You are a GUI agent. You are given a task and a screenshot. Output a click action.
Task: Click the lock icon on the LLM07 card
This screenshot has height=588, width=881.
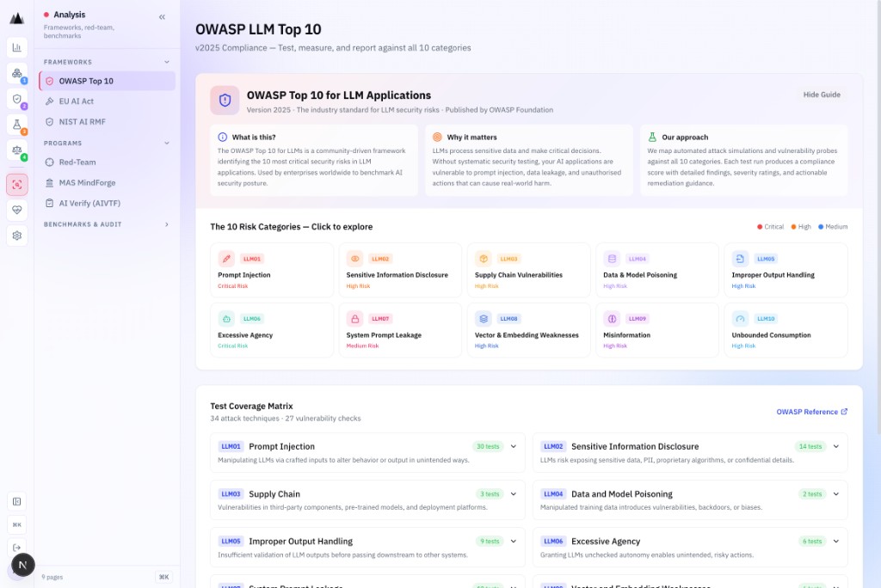354,319
